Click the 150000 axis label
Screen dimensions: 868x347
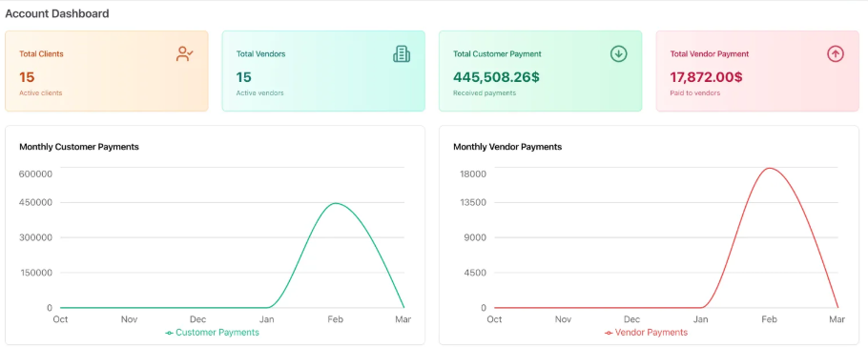(x=35, y=273)
